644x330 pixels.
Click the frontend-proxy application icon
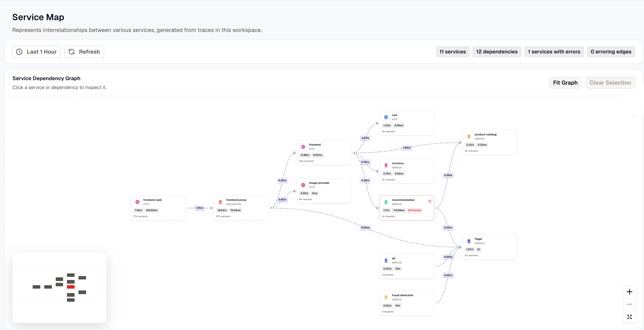point(220,202)
